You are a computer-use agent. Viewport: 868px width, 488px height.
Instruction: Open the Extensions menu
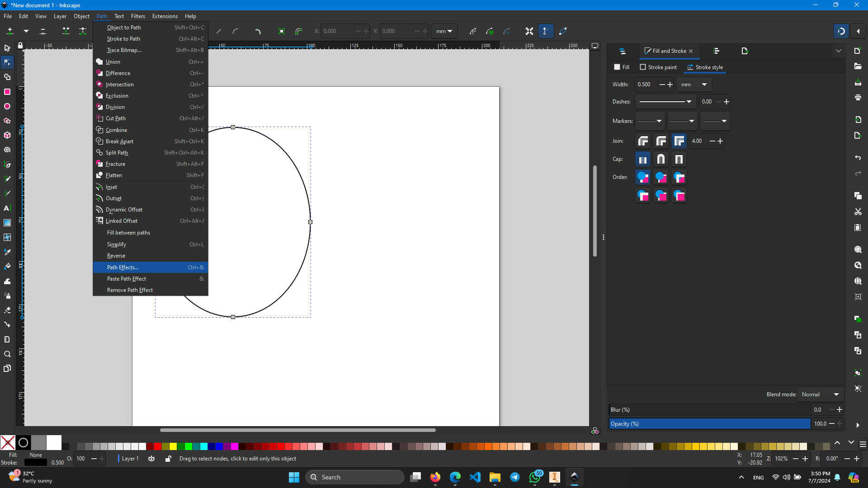(165, 16)
